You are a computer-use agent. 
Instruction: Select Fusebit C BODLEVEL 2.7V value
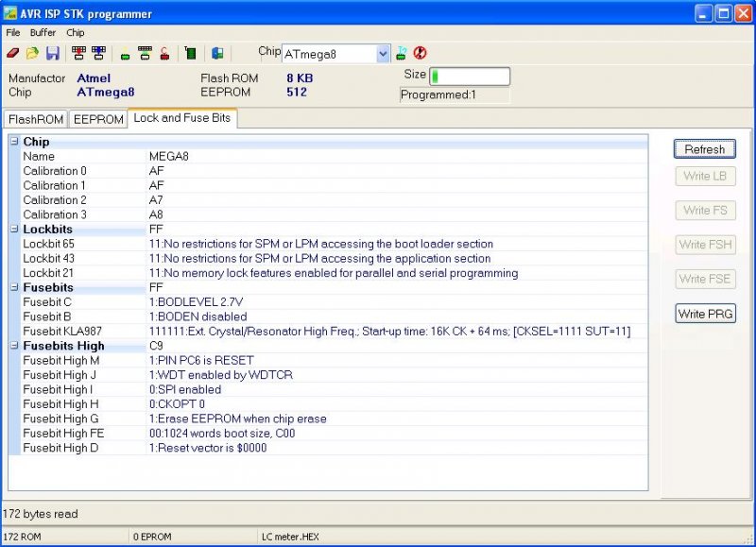coord(197,302)
